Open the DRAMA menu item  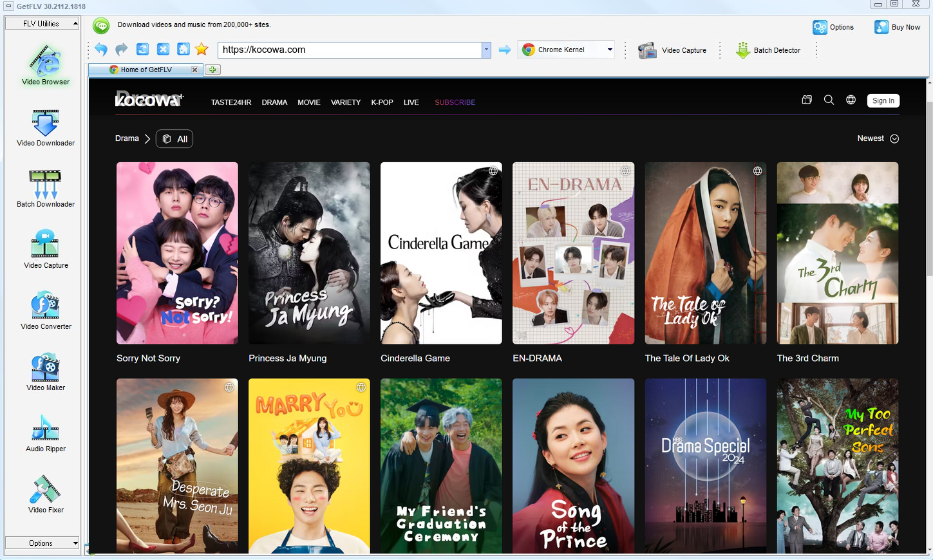(x=274, y=102)
